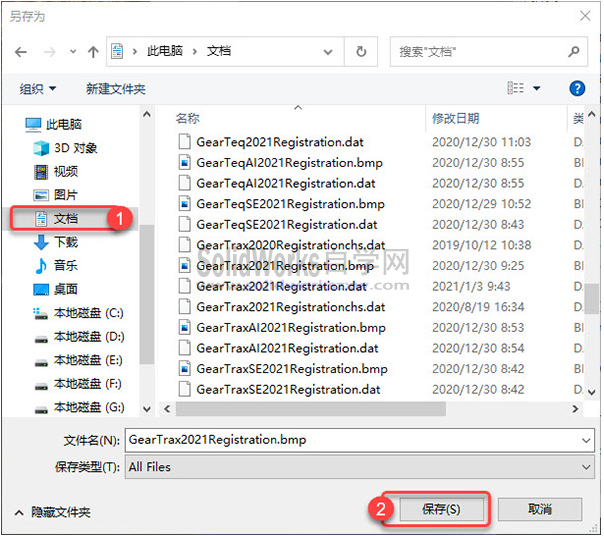Open 3D 对象 in the sidebar

pyautogui.click(x=65, y=148)
